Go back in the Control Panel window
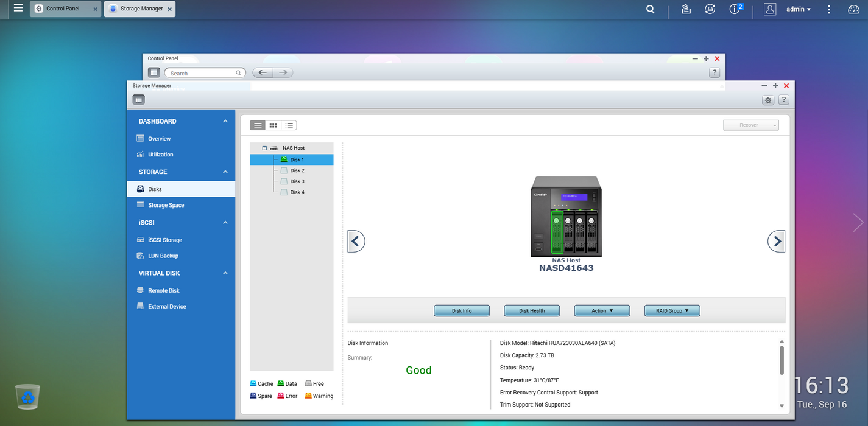Viewport: 868px width, 426px height. pos(263,73)
